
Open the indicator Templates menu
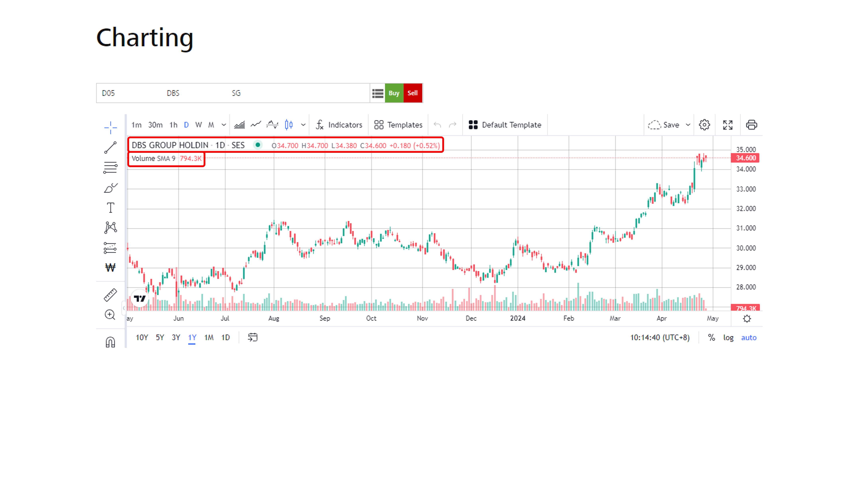coord(398,125)
